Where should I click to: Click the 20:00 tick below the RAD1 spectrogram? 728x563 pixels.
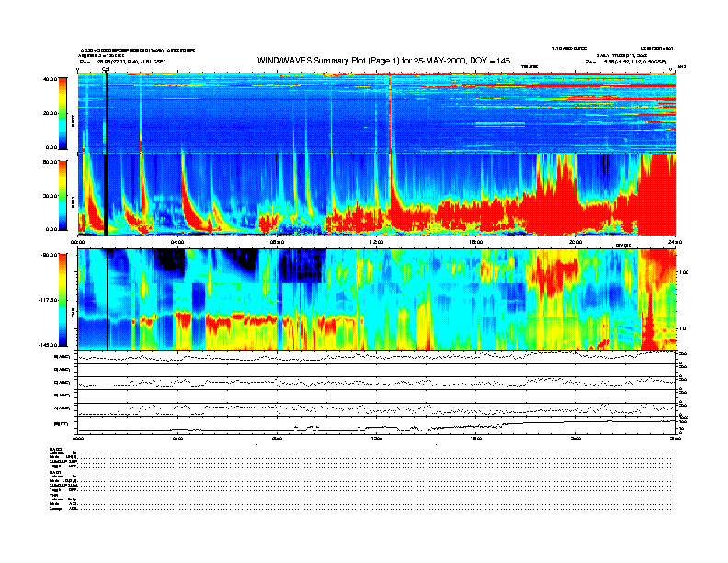click(x=575, y=242)
